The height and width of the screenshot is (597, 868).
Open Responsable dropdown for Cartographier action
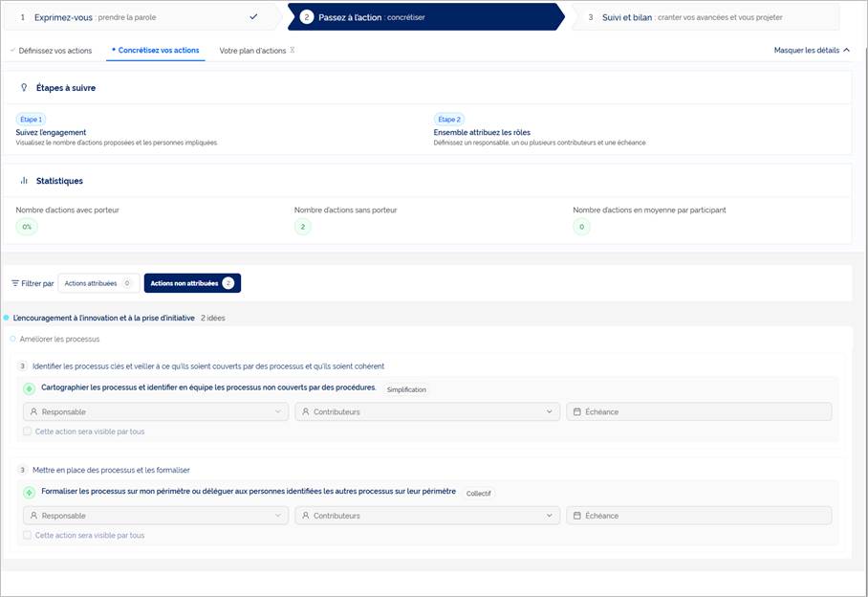[156, 412]
